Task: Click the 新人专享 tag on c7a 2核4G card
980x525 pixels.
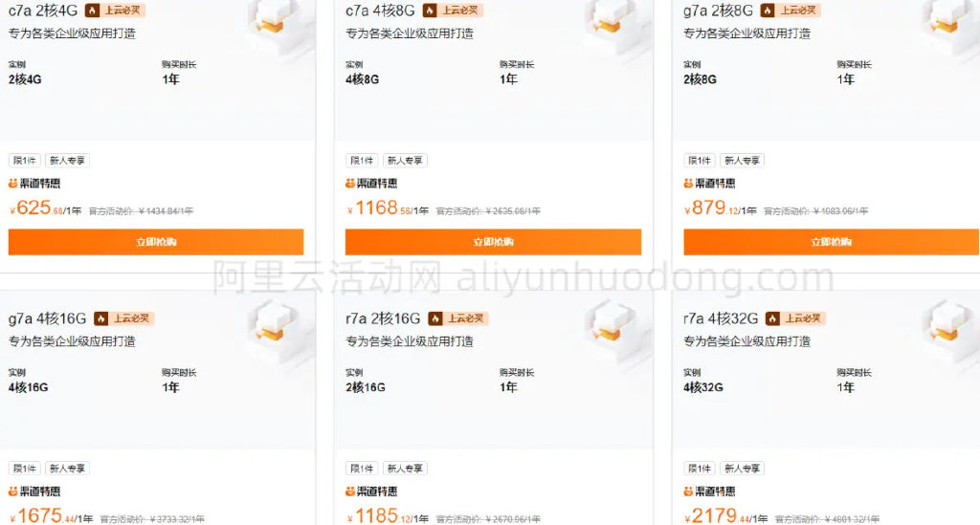Action: 68,161
